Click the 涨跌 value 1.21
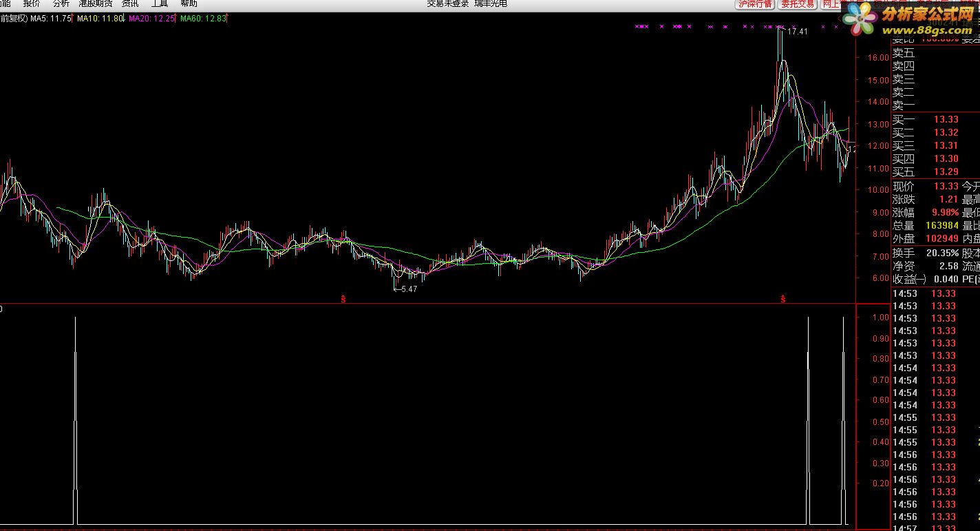Image resolution: width=980 pixels, height=531 pixels. 949,200
